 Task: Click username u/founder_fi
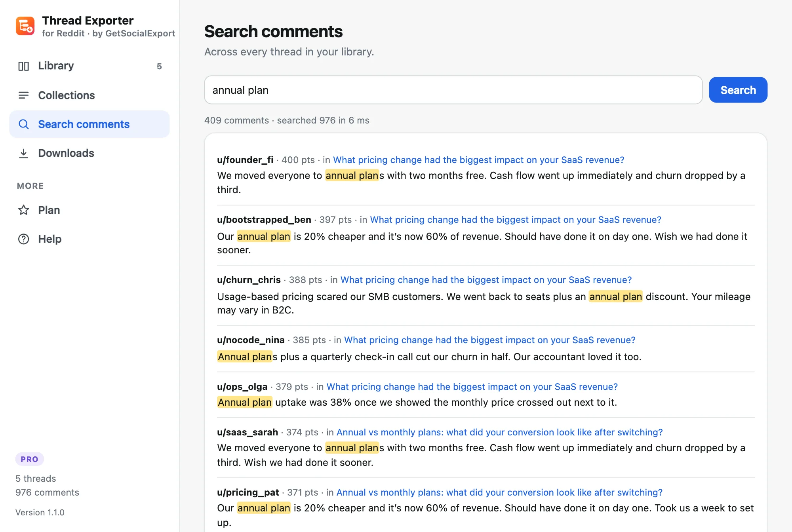click(245, 160)
